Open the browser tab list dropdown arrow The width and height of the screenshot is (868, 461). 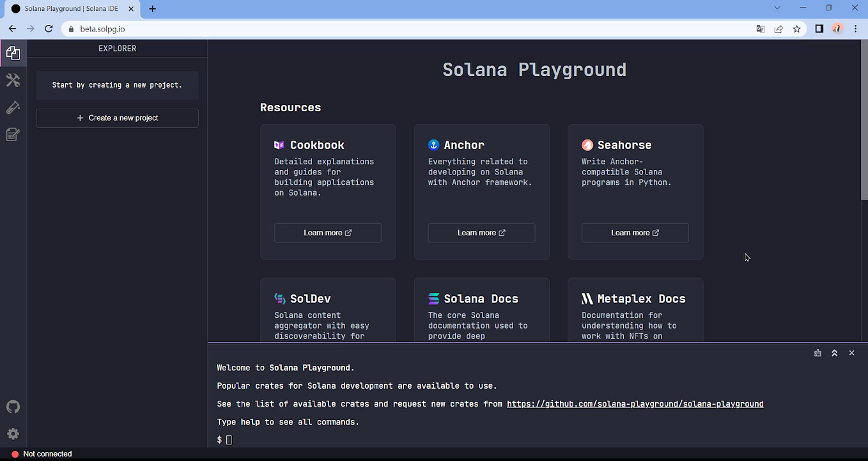click(776, 8)
